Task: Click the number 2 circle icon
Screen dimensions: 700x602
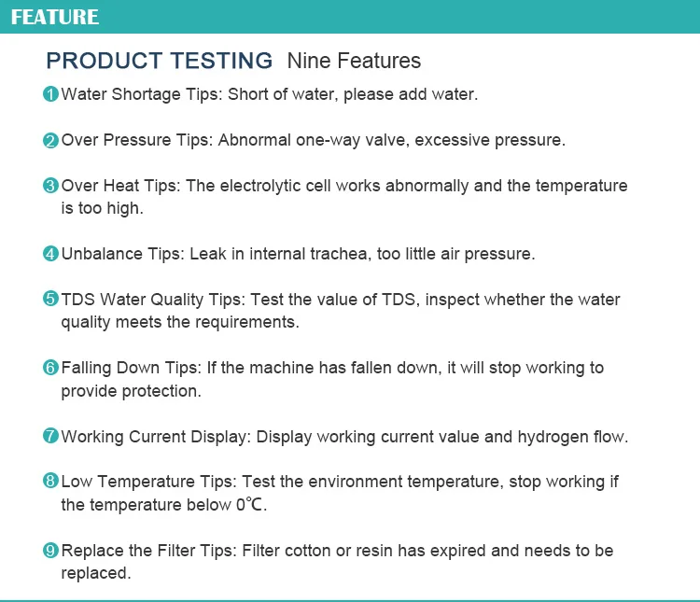Action: click(x=50, y=141)
